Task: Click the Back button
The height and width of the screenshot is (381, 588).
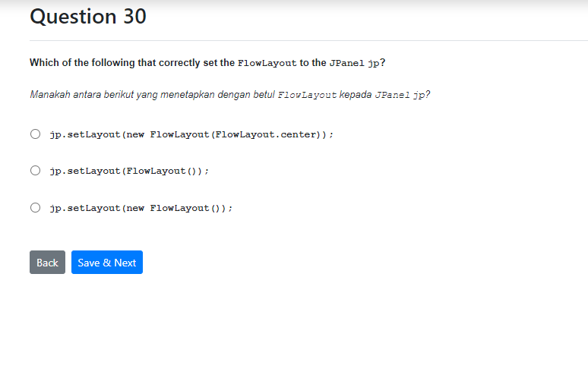Action: (47, 263)
